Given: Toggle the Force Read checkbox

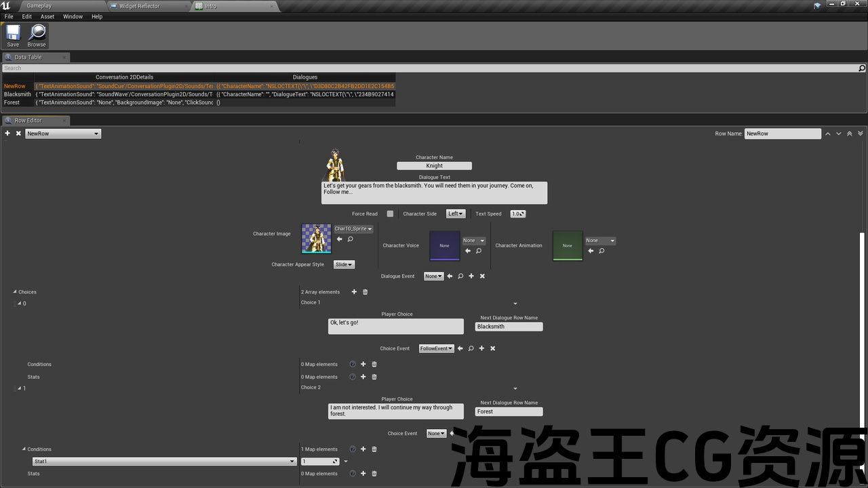Looking at the screenshot, I should coord(390,214).
